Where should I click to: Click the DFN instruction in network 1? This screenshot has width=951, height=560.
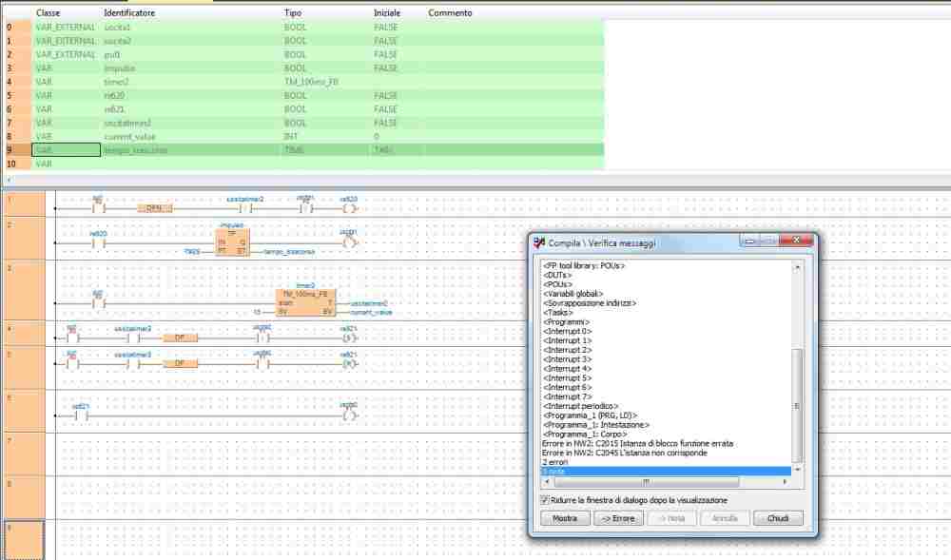pyautogui.click(x=153, y=207)
